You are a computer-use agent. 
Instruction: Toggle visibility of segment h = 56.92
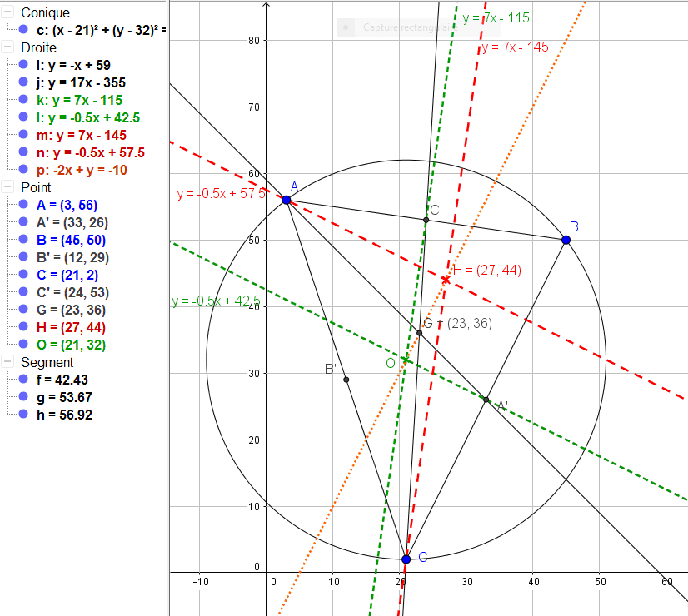pyautogui.click(x=23, y=414)
